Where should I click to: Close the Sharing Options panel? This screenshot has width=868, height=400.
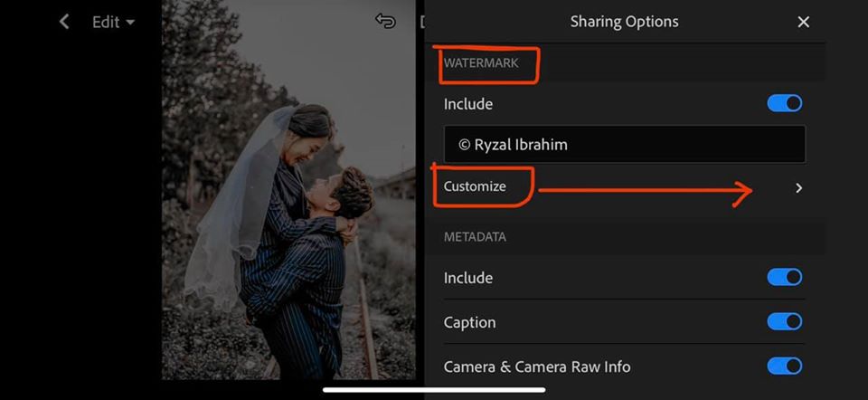(803, 22)
